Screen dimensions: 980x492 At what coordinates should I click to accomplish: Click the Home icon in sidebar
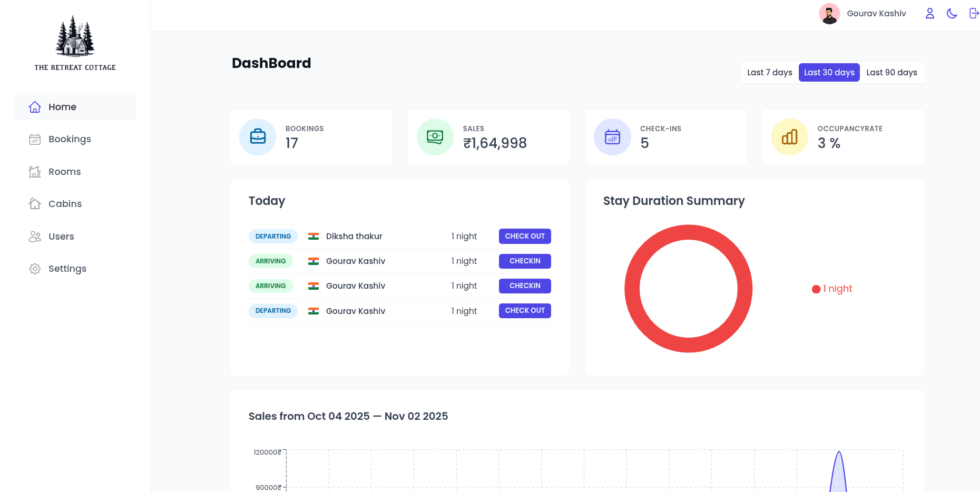35,106
